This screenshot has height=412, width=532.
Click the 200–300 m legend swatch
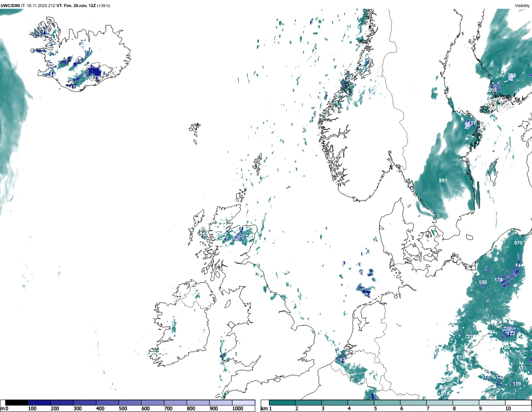[62, 403]
